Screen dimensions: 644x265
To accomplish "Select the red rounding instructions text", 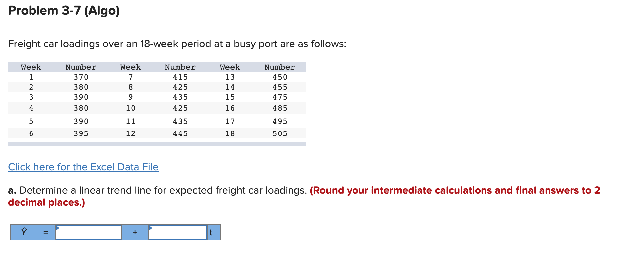I will [x=454, y=191].
